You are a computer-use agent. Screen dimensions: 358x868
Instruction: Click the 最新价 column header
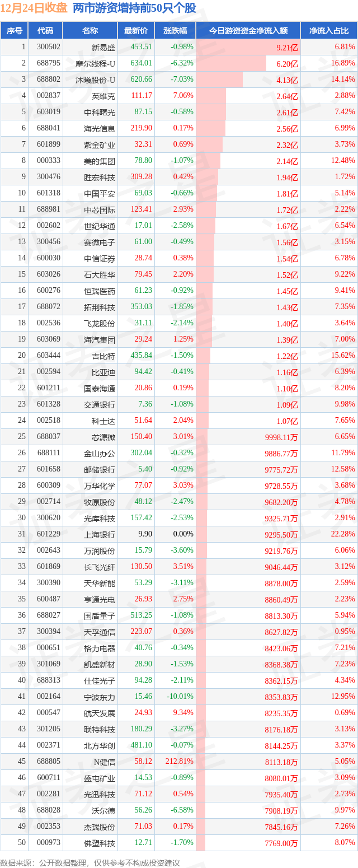(x=136, y=30)
